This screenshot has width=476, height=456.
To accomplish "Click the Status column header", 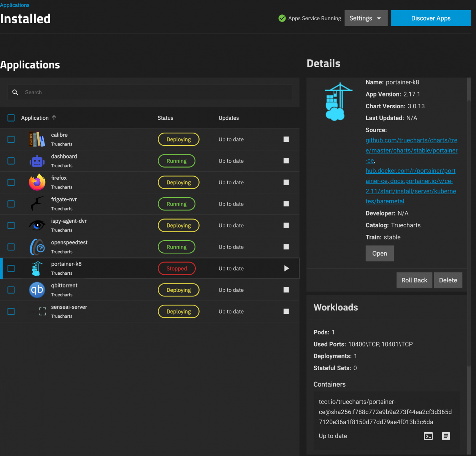I will pos(165,118).
